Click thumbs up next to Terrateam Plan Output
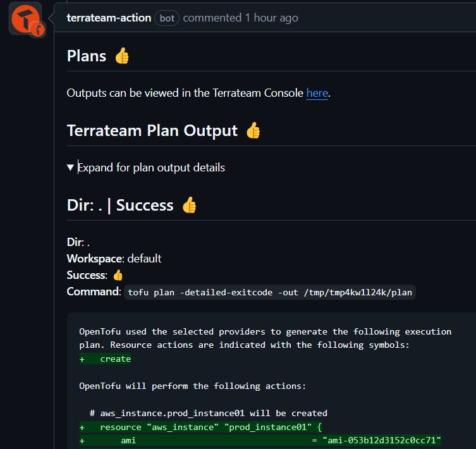This screenshot has height=449, width=476. pos(253,131)
